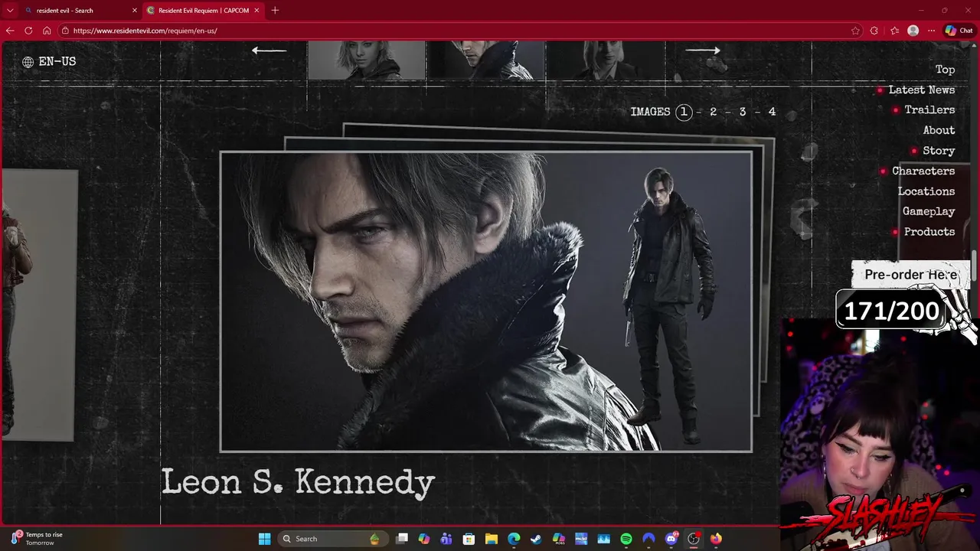Image resolution: width=980 pixels, height=551 pixels.
Task: Close the Resident Evil Requiem tab
Action: 256,11
